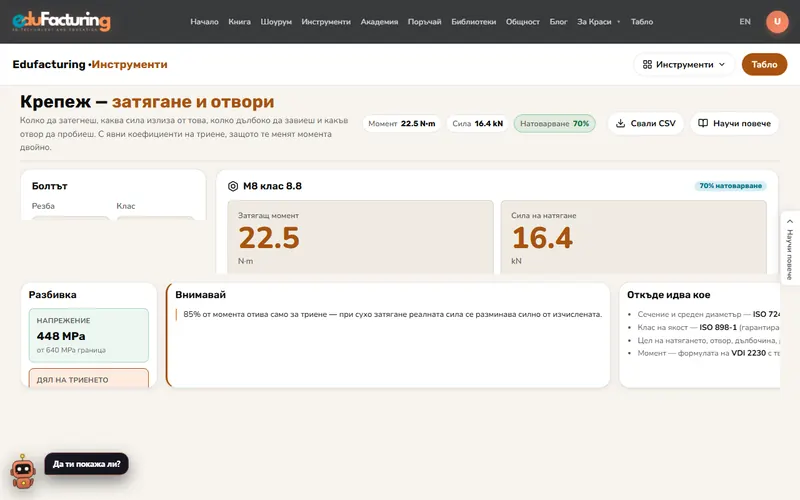Click the 70% натоварване badge
Viewport: 800px width, 500px height.
pos(730,186)
